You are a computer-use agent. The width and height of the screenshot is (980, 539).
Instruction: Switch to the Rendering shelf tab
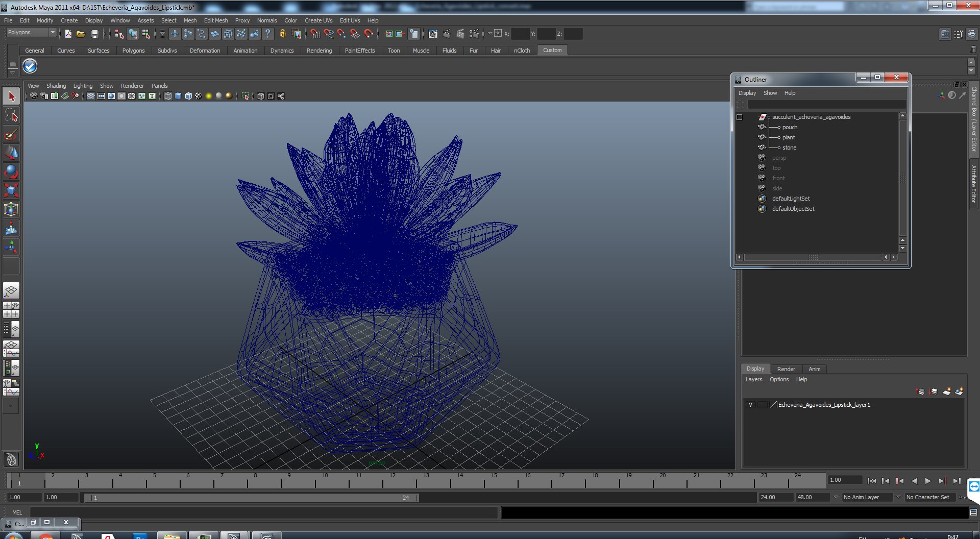pyautogui.click(x=319, y=51)
